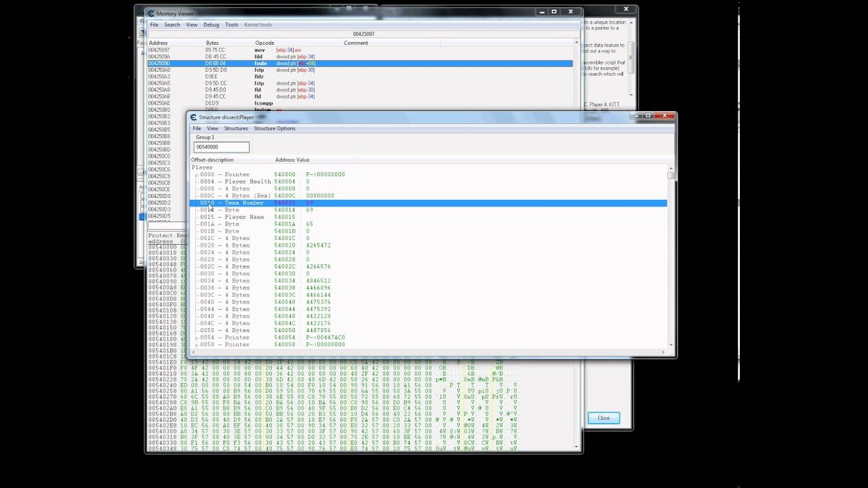This screenshot has width=868, height=488.
Task: Click Opcode column header in Memory Viewer
Action: pos(264,43)
